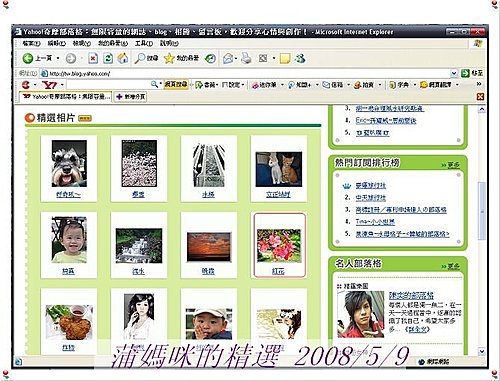Open the waterfall photo thumbnail
Screen dimensions: 500x381
point(139,246)
